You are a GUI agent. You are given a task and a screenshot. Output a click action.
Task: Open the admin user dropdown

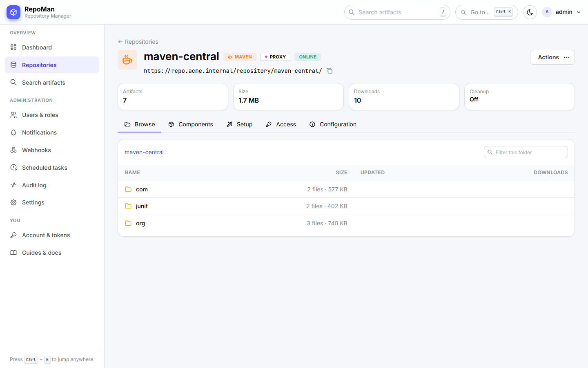point(561,12)
